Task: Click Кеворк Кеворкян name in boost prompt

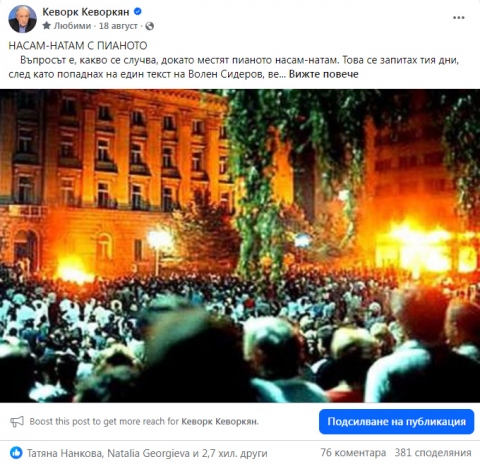Action: 220,422
